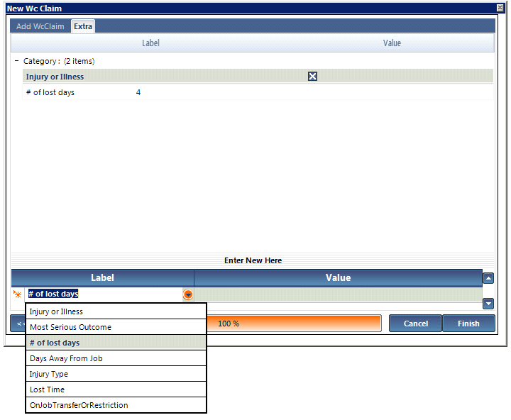Viewport: 511px width, 420px height.
Task: Select Lost Time in the dropdown list
Action: [x=116, y=389]
